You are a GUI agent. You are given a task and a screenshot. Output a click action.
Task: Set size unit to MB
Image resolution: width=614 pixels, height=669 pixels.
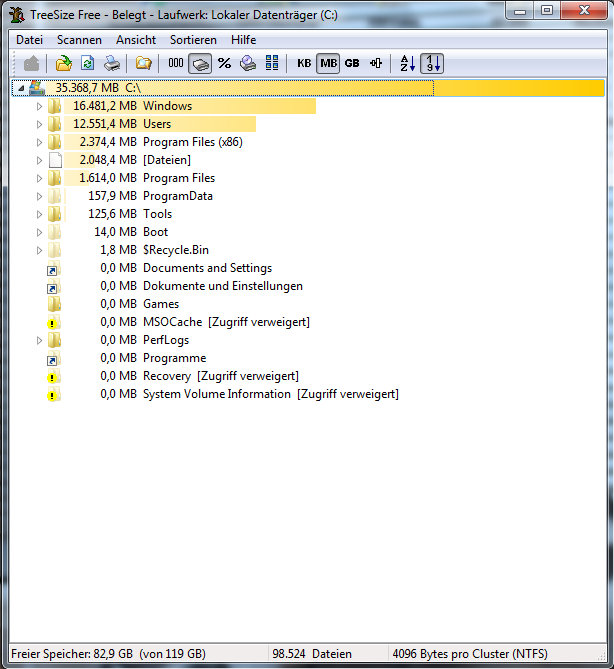tap(328, 64)
